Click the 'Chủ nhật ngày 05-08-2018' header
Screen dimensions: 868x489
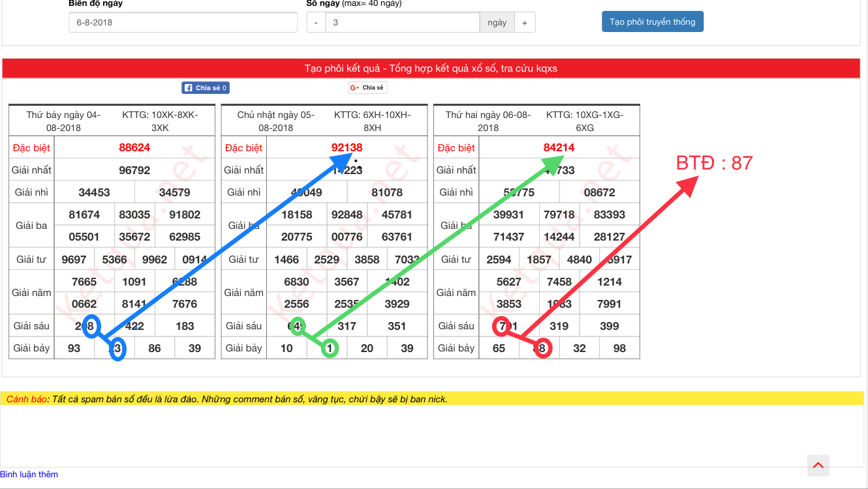pyautogui.click(x=275, y=121)
